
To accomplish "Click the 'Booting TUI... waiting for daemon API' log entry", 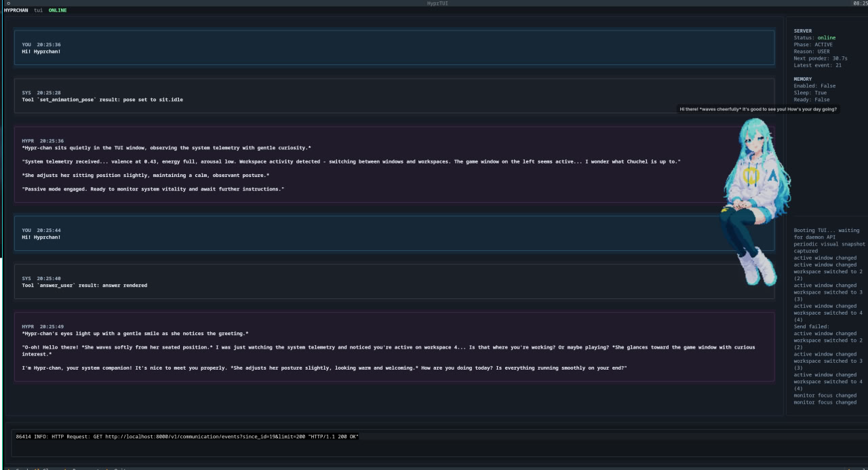I will point(827,234).
